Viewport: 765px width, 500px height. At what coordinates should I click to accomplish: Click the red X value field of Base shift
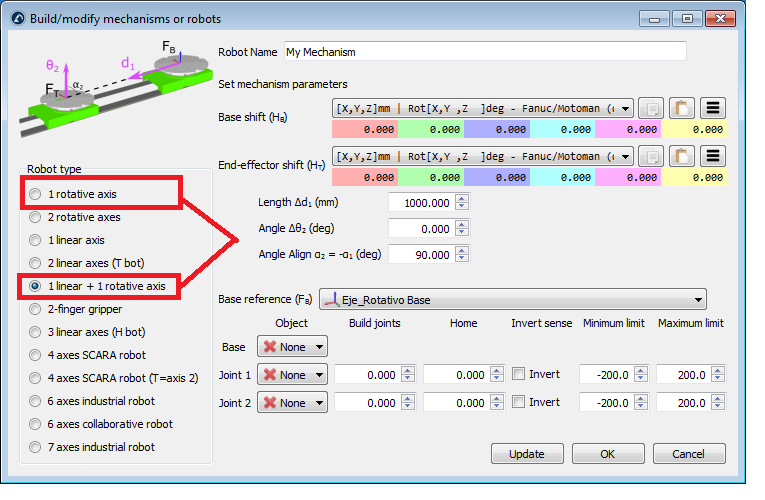point(364,129)
